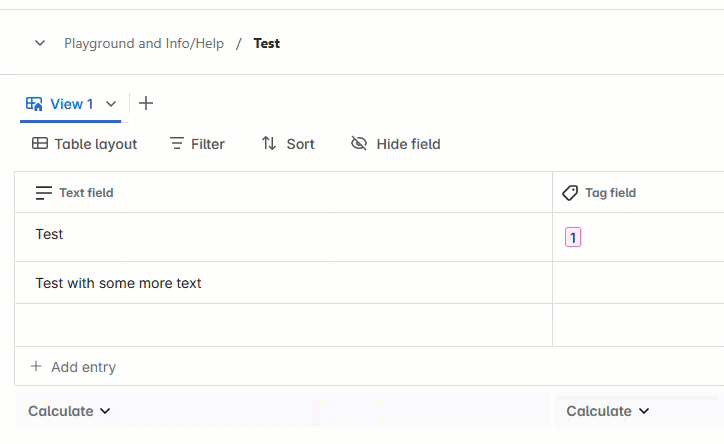The image size is (724, 444).
Task: Expand the View 1 dropdown chevron
Action: coord(111,104)
